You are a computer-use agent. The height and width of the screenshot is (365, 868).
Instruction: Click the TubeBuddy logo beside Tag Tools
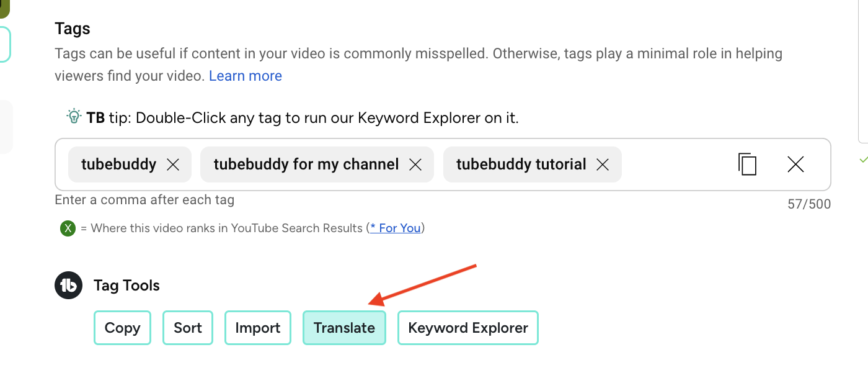[x=68, y=286]
